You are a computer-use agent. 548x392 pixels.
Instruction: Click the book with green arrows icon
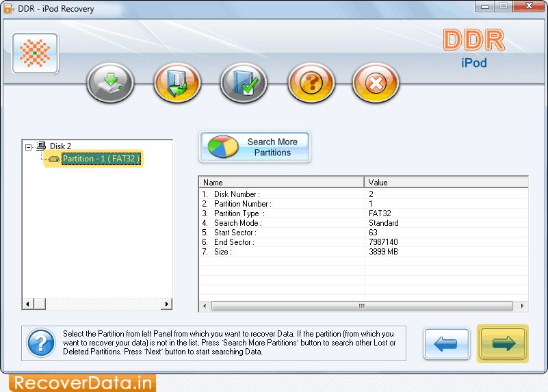pos(177,83)
